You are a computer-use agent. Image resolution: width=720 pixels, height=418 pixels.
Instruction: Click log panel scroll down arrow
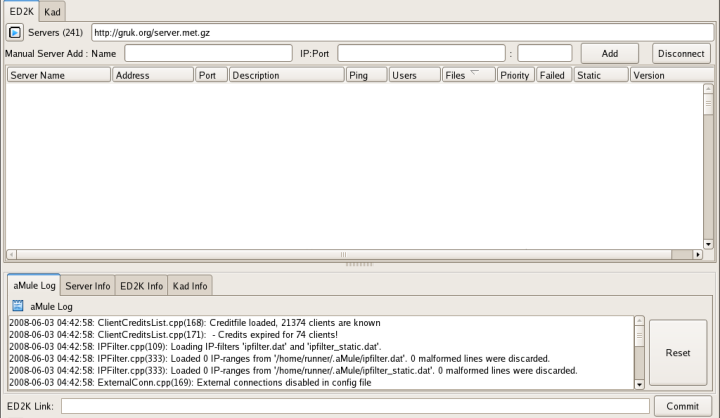639,383
